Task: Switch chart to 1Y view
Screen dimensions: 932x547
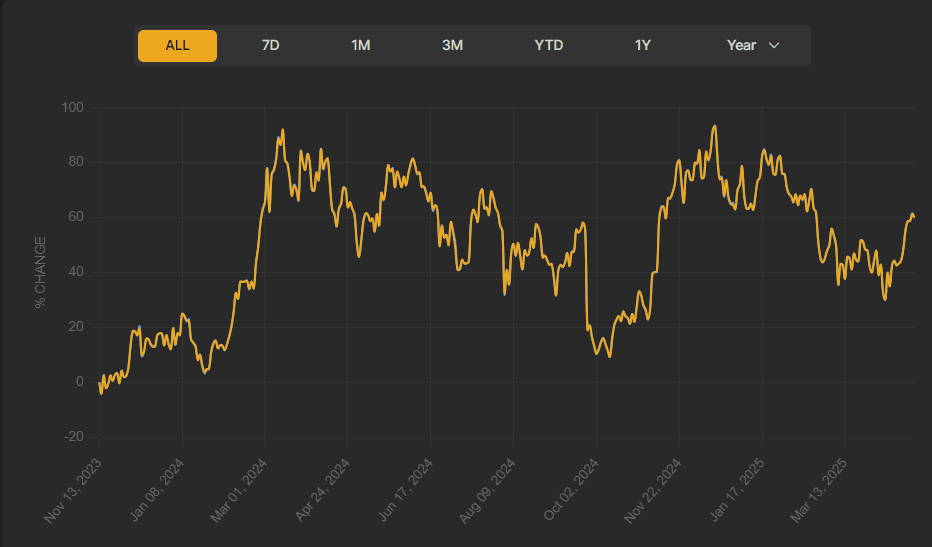Action: [643, 46]
